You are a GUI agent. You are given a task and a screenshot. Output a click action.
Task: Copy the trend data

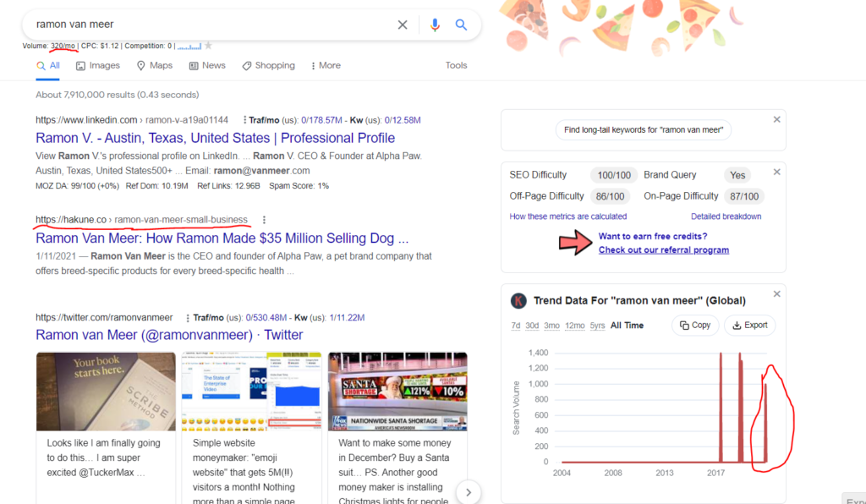click(694, 326)
